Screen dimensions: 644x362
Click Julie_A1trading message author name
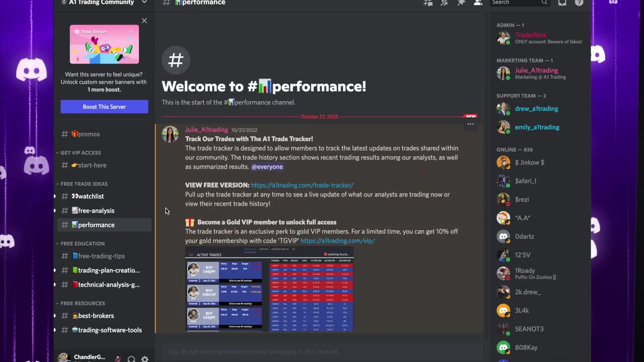tap(206, 130)
